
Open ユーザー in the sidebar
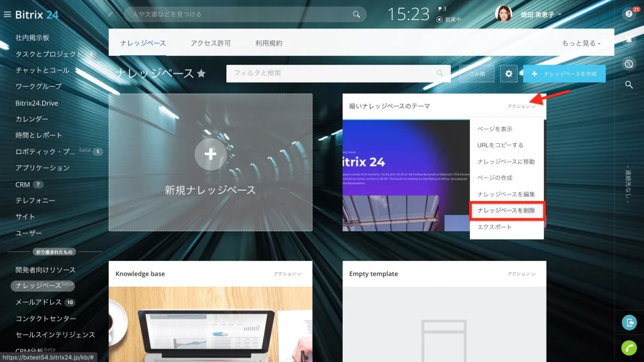[28, 233]
